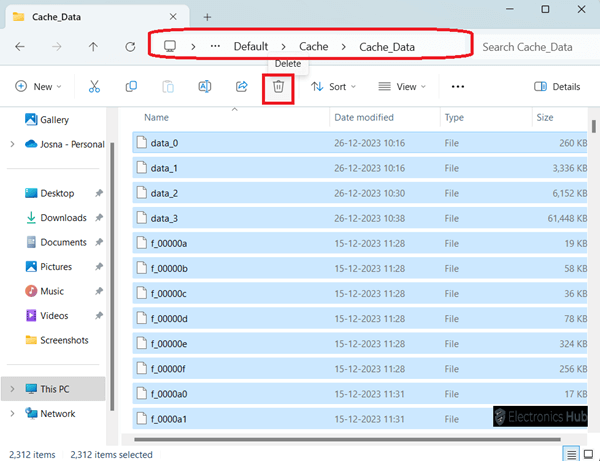Click the Share icon

[x=241, y=87]
